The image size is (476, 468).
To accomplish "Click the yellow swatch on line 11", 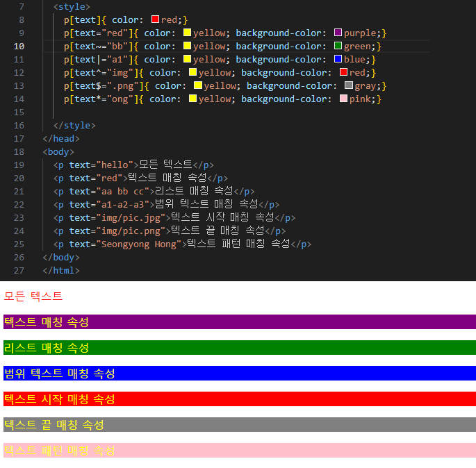I will point(188,59).
